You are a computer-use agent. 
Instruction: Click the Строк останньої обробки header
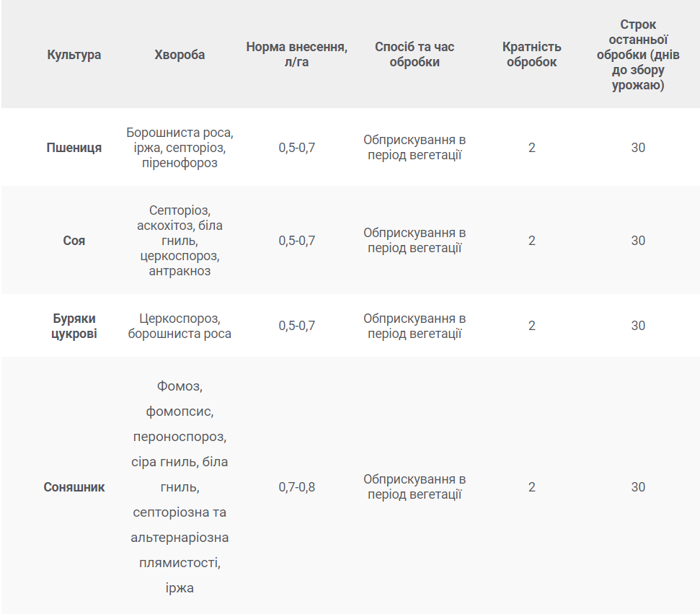click(x=638, y=55)
